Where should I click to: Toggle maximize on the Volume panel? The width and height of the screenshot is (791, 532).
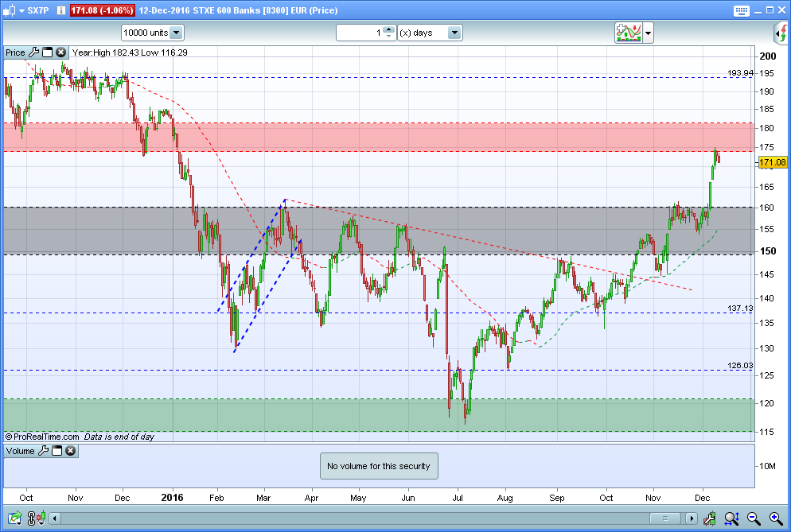[56, 451]
